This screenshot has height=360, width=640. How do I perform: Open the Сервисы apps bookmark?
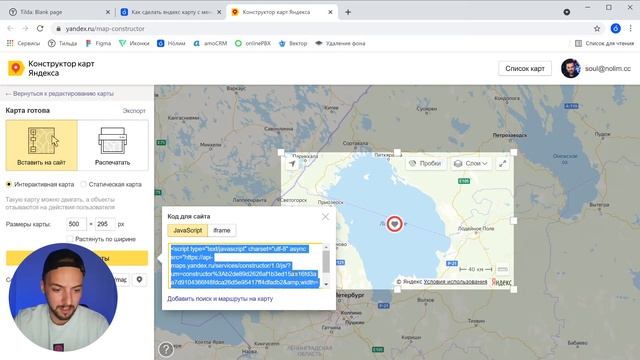(23, 43)
